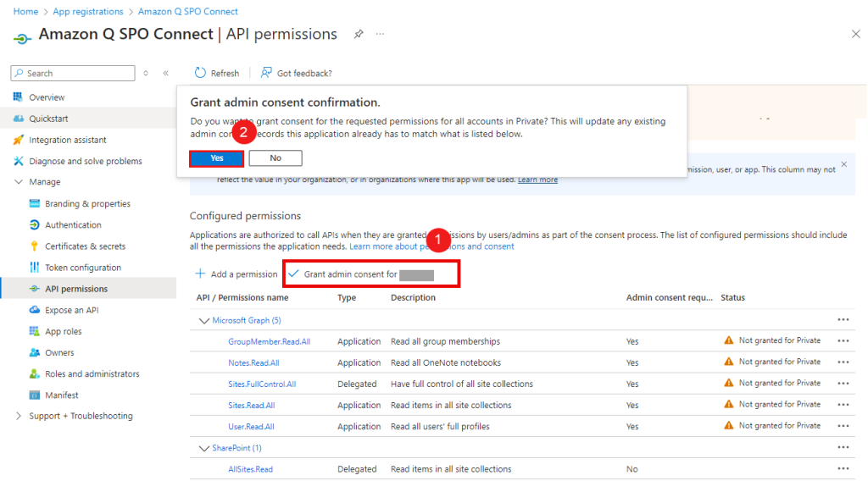Click the 'Read all OneNote notebooks' description
The width and height of the screenshot is (868, 492).
coord(446,362)
